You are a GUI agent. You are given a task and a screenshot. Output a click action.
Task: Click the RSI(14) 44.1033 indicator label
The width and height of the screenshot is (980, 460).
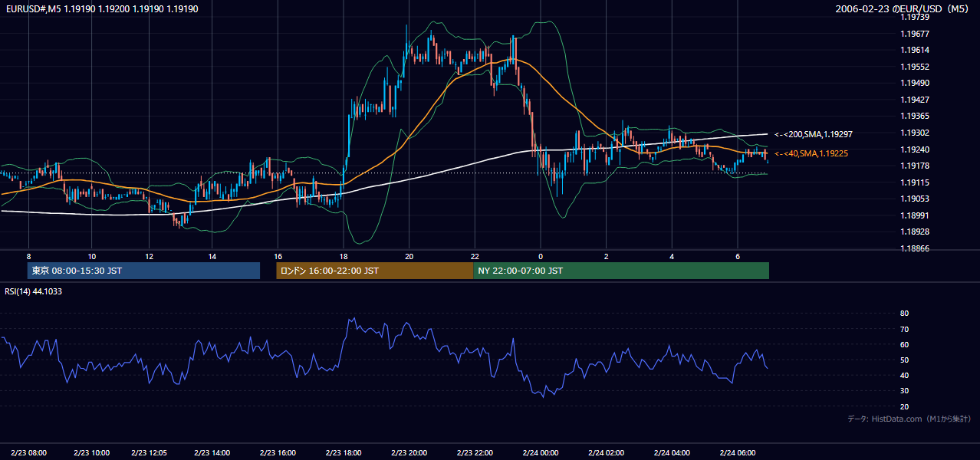(x=34, y=291)
